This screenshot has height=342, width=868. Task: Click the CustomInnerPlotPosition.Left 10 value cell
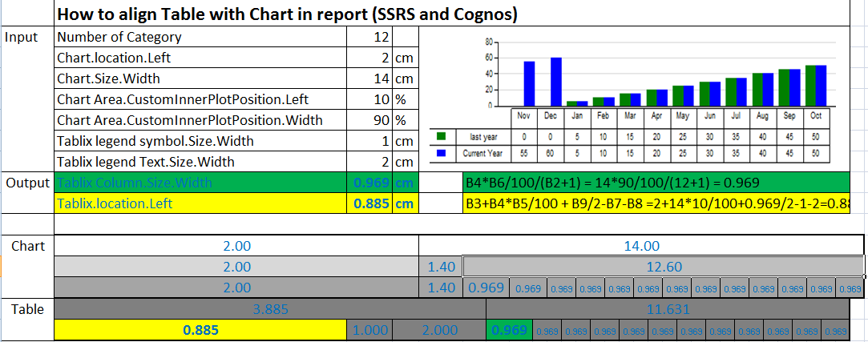click(369, 99)
